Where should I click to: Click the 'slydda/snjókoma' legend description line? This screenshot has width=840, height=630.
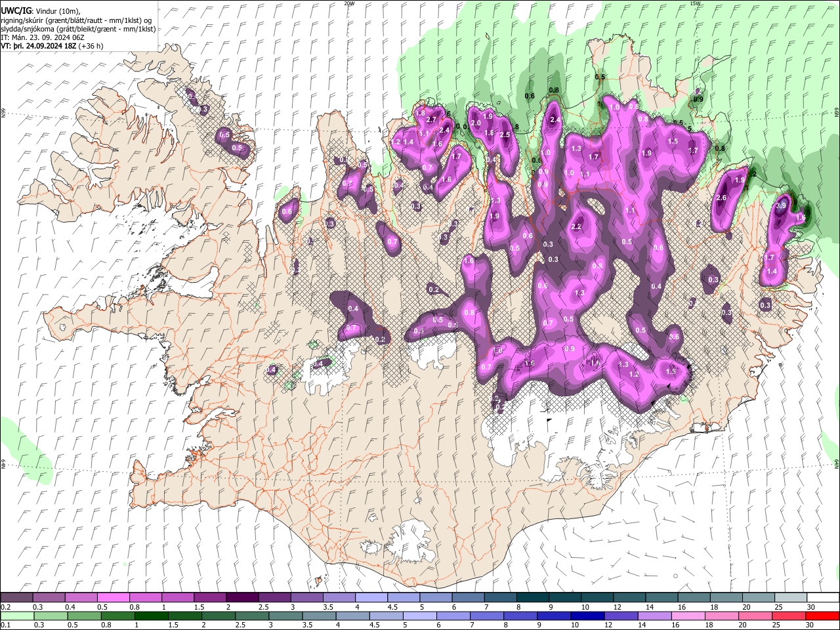(78, 28)
